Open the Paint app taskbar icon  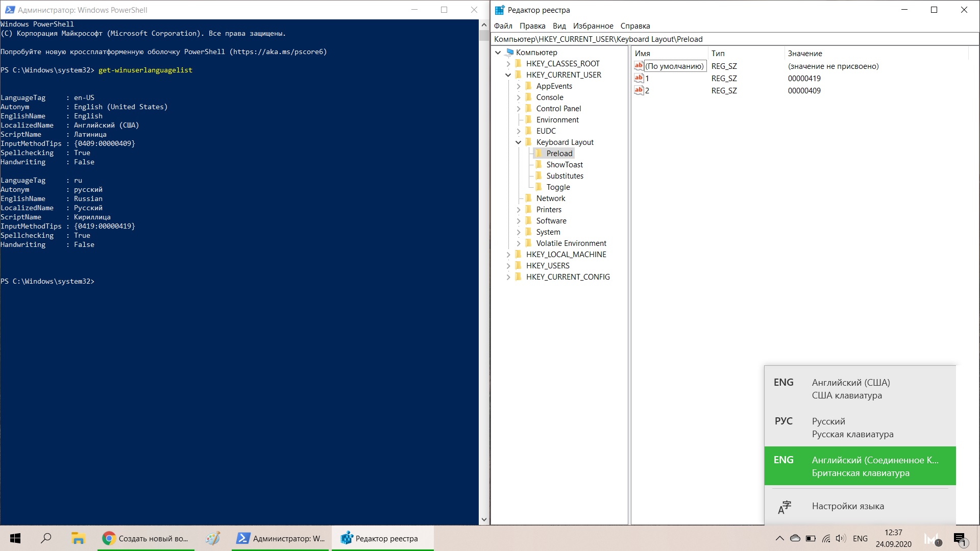point(213,538)
